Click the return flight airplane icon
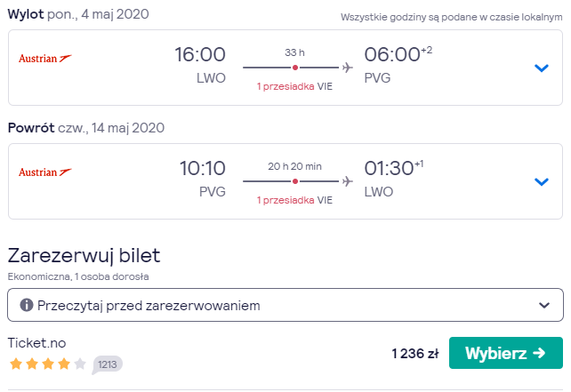Viewport: 571px width, 392px height. [348, 181]
